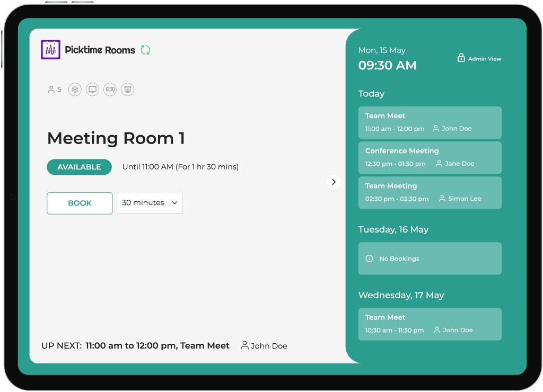Click Until 11:00 AM availability text
Viewport: 543px width, 392px height.
click(x=180, y=167)
